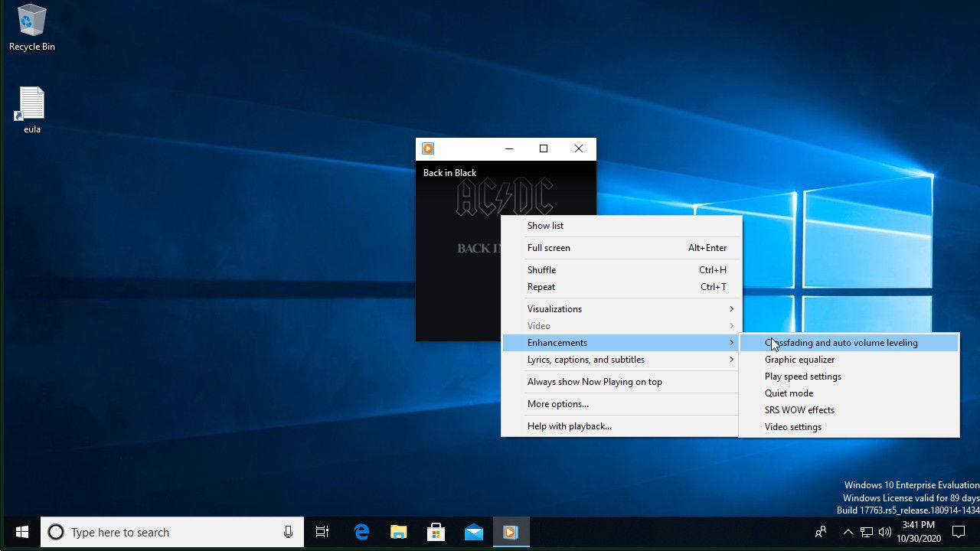Open the Action Center notifications icon
The height and width of the screenshot is (551, 980).
[959, 532]
